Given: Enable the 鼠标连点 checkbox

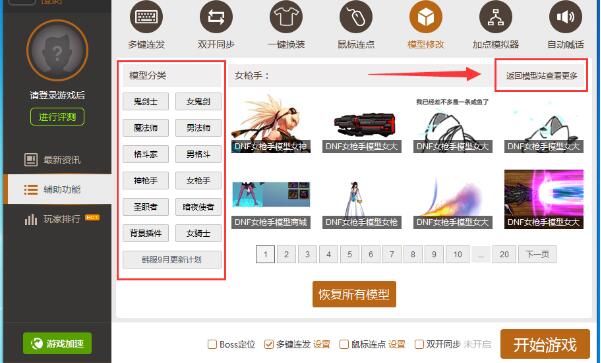Looking at the screenshot, I should (344, 344).
